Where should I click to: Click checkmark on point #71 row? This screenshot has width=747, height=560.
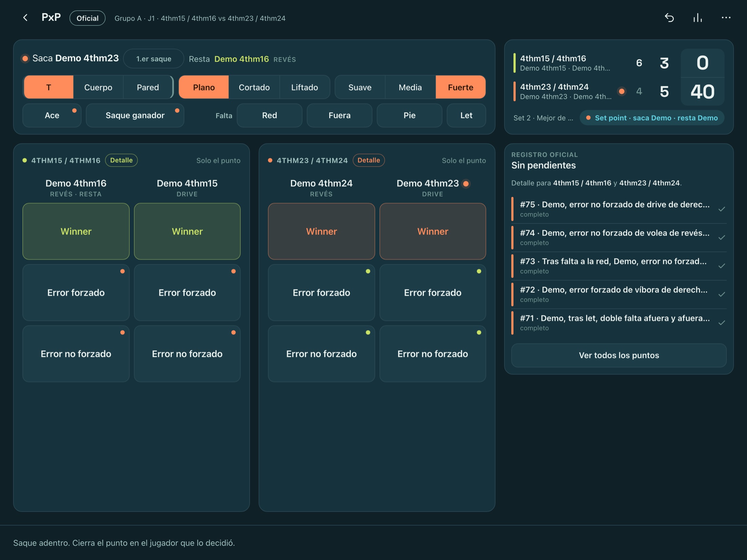[x=722, y=323]
